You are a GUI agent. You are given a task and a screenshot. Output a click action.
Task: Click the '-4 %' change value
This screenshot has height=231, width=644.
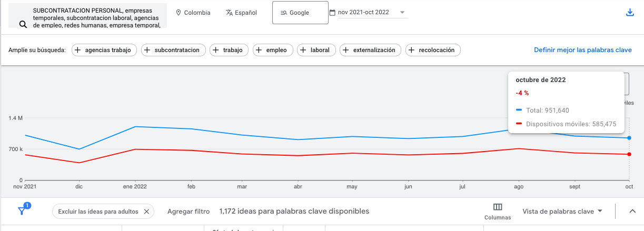point(522,93)
